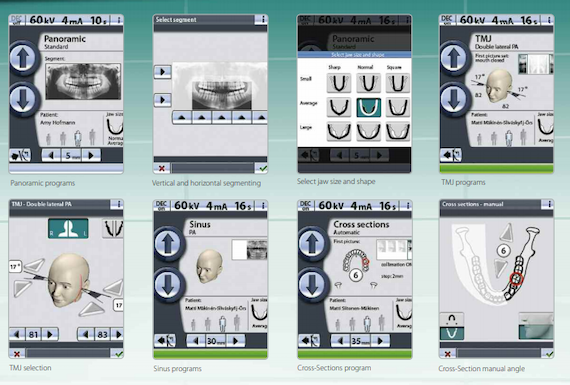This screenshot has height=385, width=570.
Task: Tap the down arrow on Sinus PA screen
Action: (x=168, y=285)
